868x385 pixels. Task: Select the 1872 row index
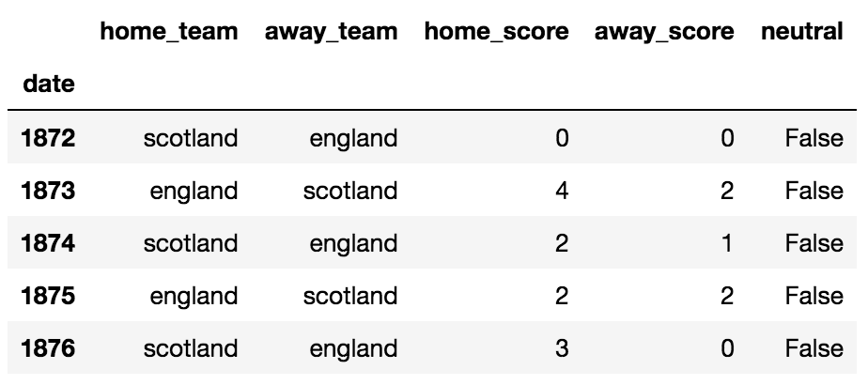(x=48, y=139)
